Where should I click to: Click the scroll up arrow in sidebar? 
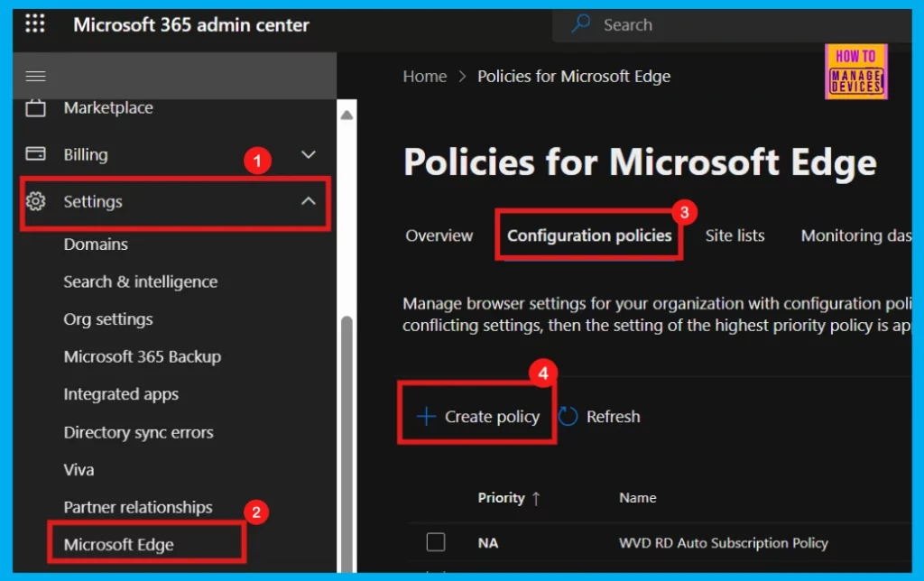(347, 115)
